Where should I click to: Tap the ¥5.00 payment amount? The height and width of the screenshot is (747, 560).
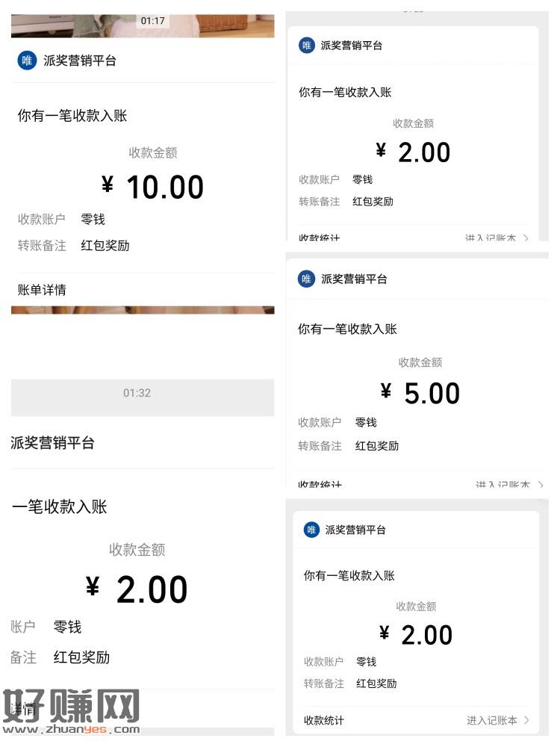pyautogui.click(x=420, y=393)
